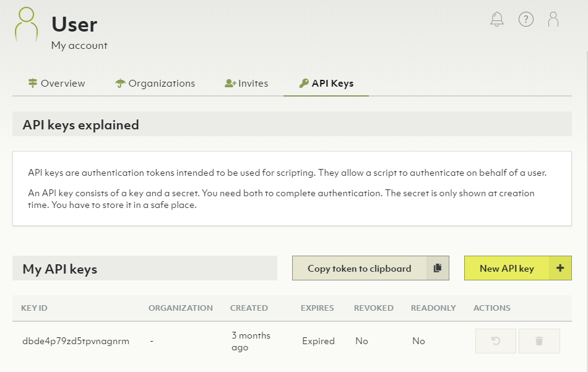Viewport: 588px width, 372px height.
Task: Select key ID dbde4p79zd5tpvnagnrm
Action: [76, 341]
